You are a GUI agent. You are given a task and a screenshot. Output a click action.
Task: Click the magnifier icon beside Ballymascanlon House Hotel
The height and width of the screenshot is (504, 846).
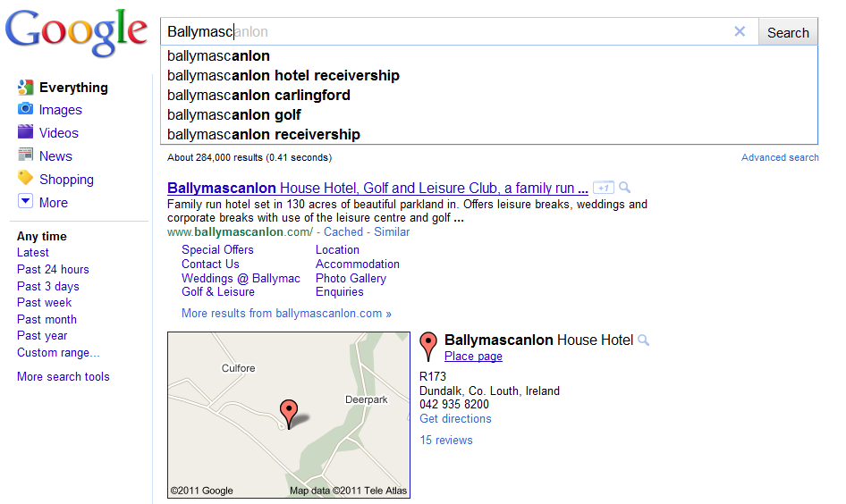pos(643,340)
